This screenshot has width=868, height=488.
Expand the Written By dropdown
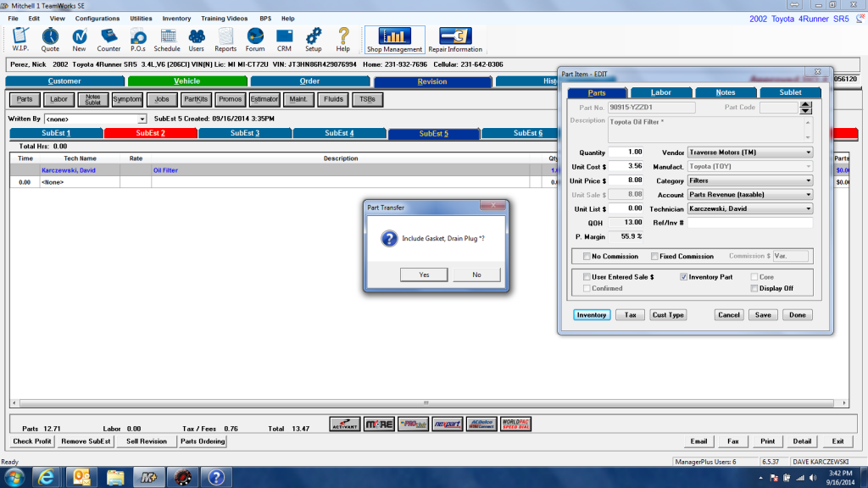point(142,119)
